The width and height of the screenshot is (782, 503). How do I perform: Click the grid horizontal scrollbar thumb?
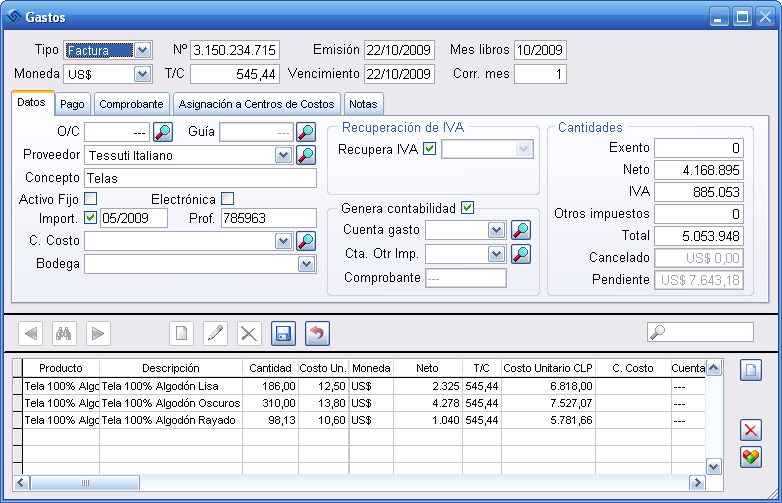click(x=85, y=483)
